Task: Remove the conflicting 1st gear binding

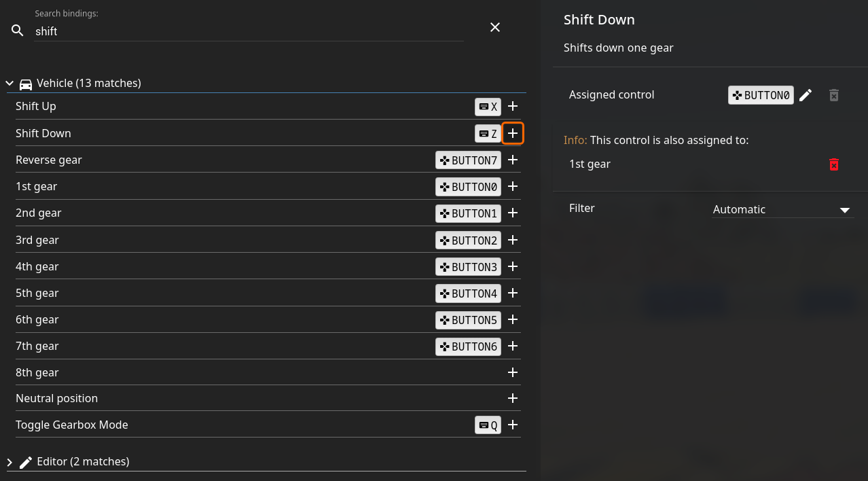Action: pyautogui.click(x=834, y=164)
